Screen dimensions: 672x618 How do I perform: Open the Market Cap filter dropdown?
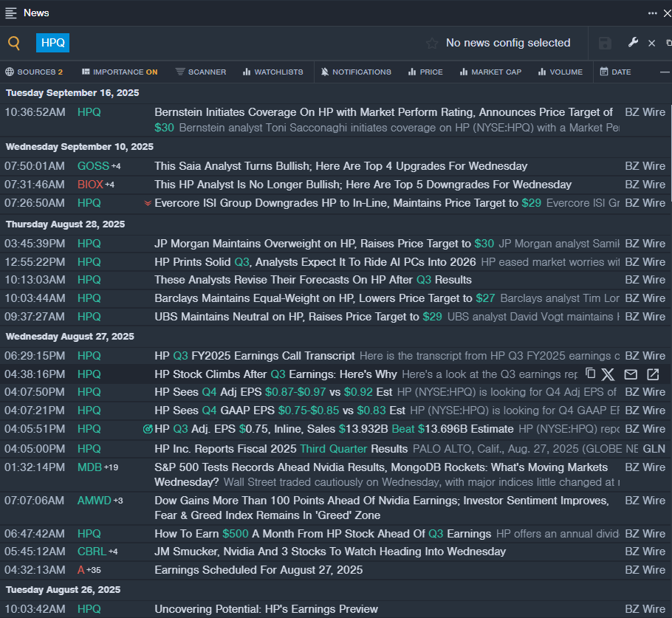point(490,72)
